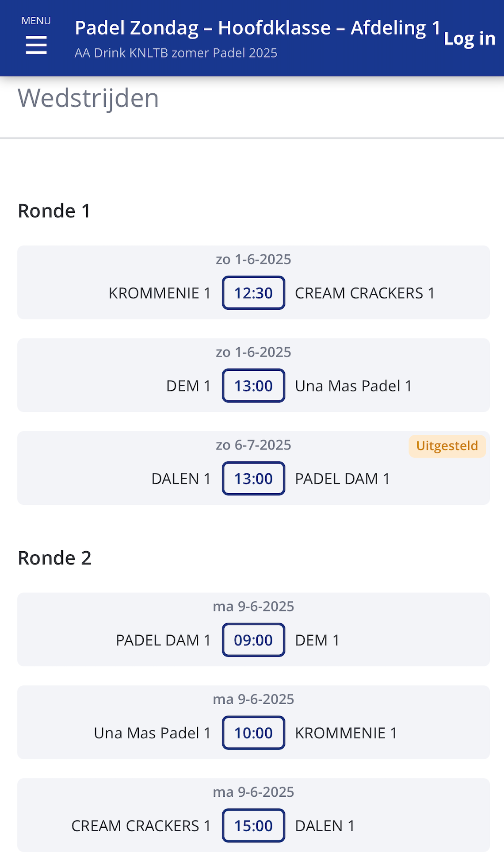Open the 13:00 Dalen 1 vs Padel Dam match
504x860 pixels.
[253, 479]
